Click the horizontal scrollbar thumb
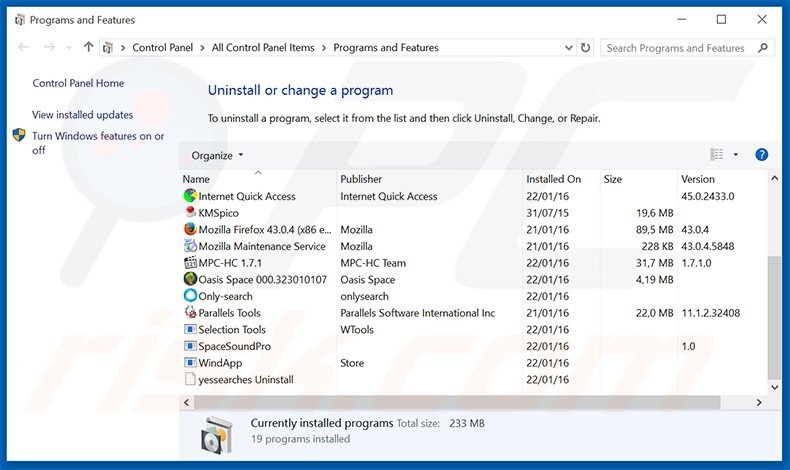The image size is (790, 470). coord(457,402)
